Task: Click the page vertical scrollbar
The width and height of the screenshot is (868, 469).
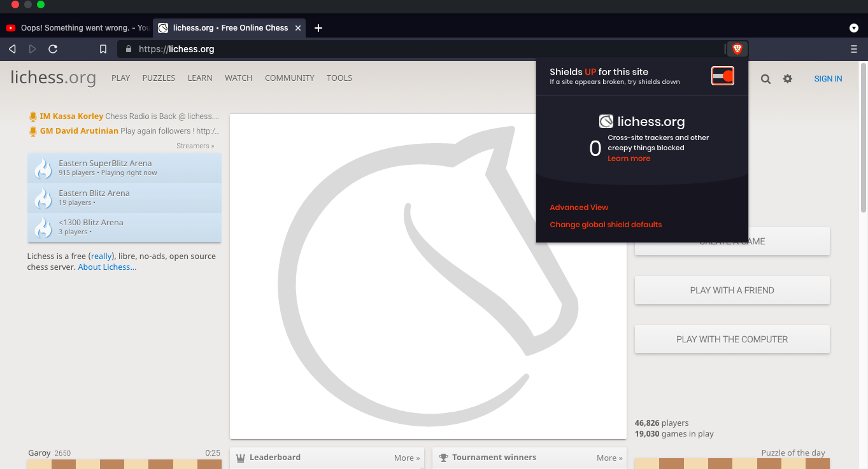Action: [864, 137]
